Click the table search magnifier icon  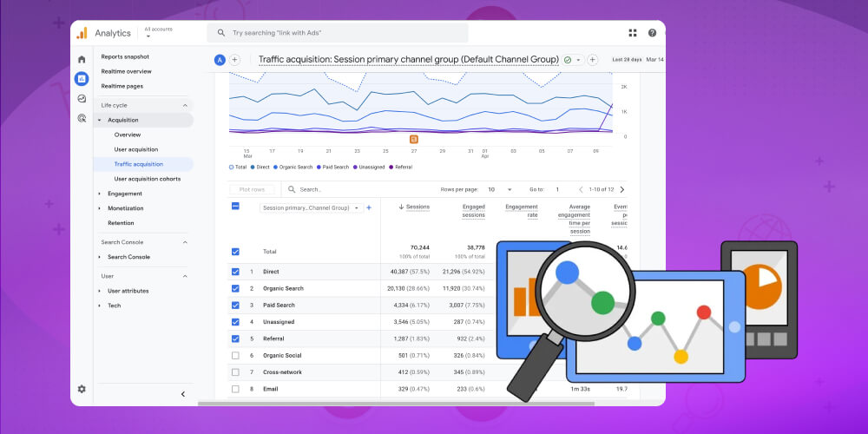click(292, 189)
